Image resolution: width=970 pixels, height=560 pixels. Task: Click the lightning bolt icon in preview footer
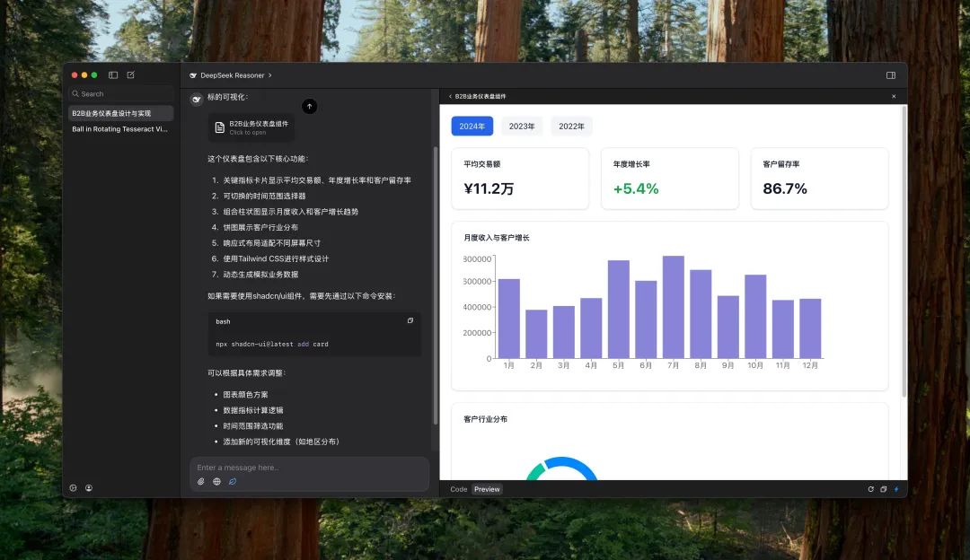(895, 489)
